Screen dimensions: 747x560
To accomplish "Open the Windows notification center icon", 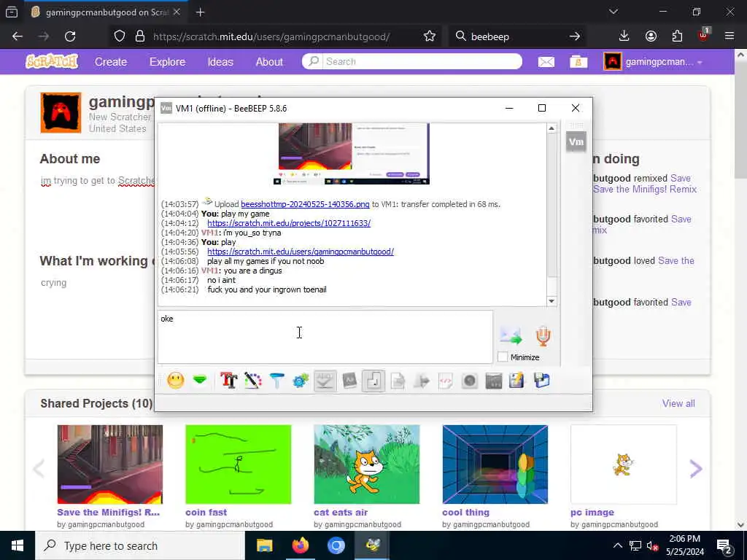I will click(x=724, y=546).
